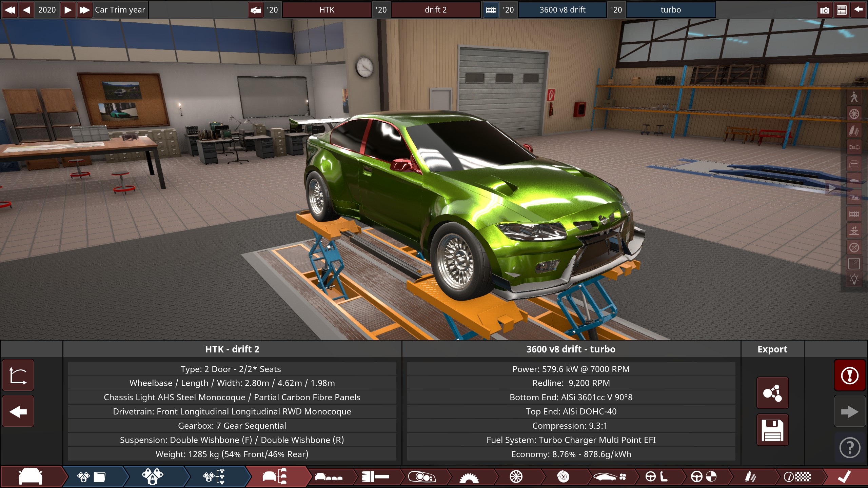Screen dimensions: 868x488
Task: Open the brake disc tab
Action: pyautogui.click(x=563, y=477)
